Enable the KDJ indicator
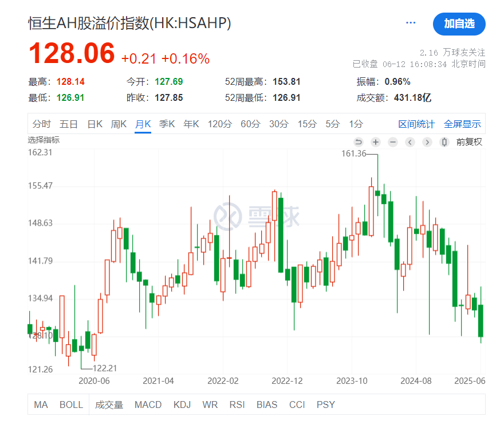504x424 pixels. [x=182, y=405]
